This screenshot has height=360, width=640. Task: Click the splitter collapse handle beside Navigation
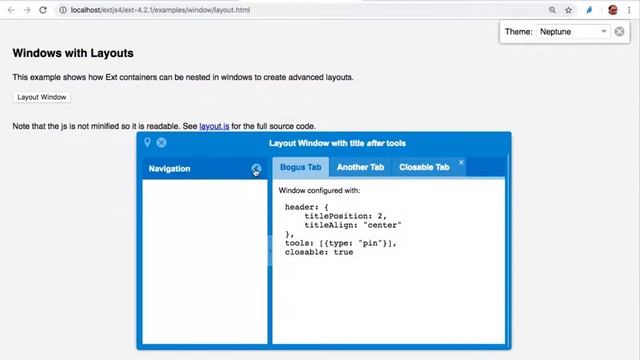click(x=270, y=250)
